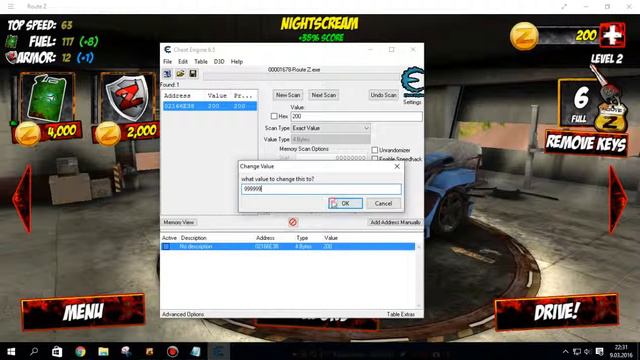This screenshot has height=360, width=640.
Task: Click the change value text field
Action: [x=321, y=189]
